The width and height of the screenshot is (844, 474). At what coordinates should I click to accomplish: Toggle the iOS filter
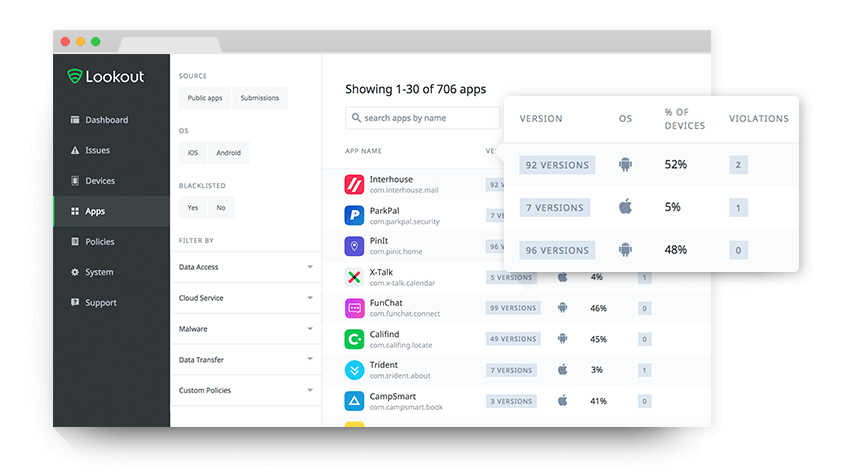193,153
